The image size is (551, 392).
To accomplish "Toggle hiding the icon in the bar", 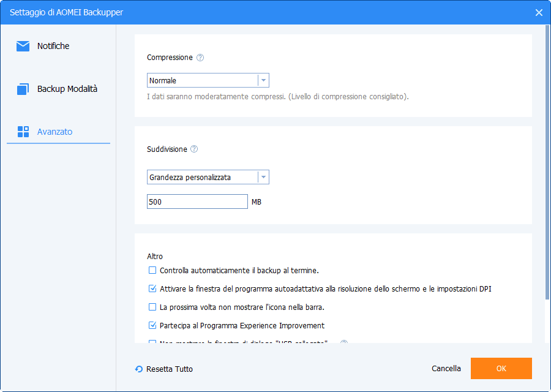I will tap(152, 307).
